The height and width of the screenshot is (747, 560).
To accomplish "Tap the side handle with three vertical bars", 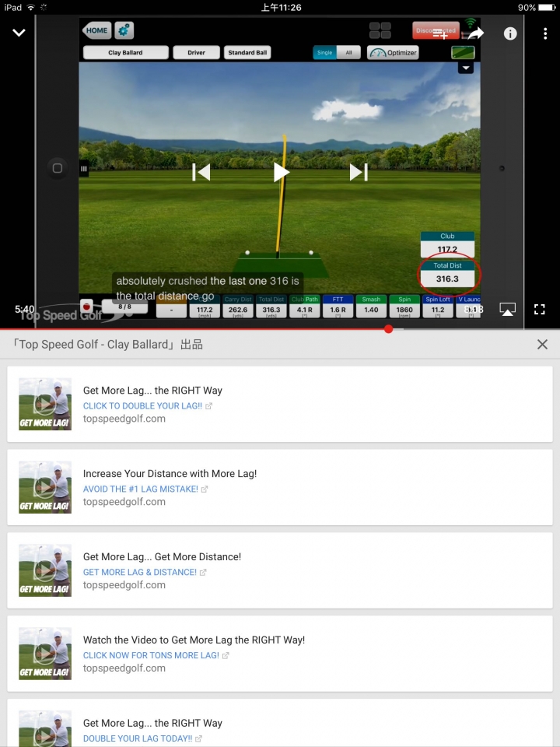I will pyautogui.click(x=84, y=168).
